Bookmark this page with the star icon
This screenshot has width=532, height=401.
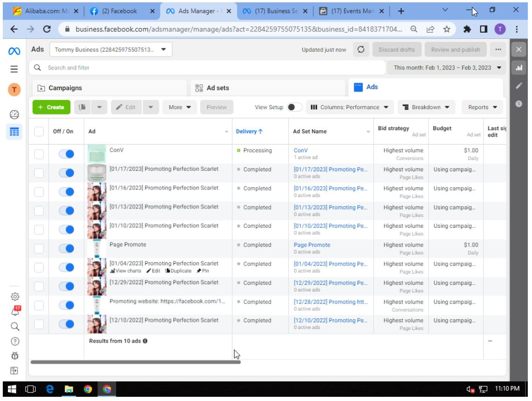click(447, 29)
